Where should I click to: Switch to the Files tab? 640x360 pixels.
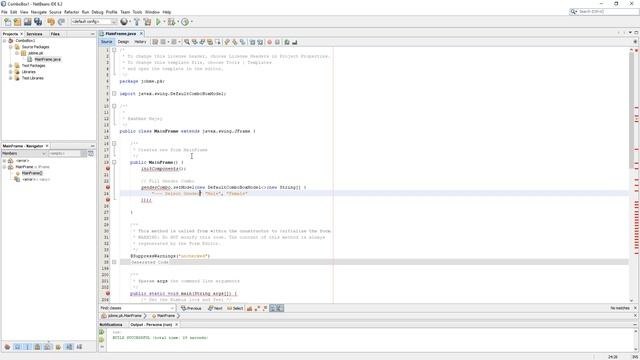55,34
